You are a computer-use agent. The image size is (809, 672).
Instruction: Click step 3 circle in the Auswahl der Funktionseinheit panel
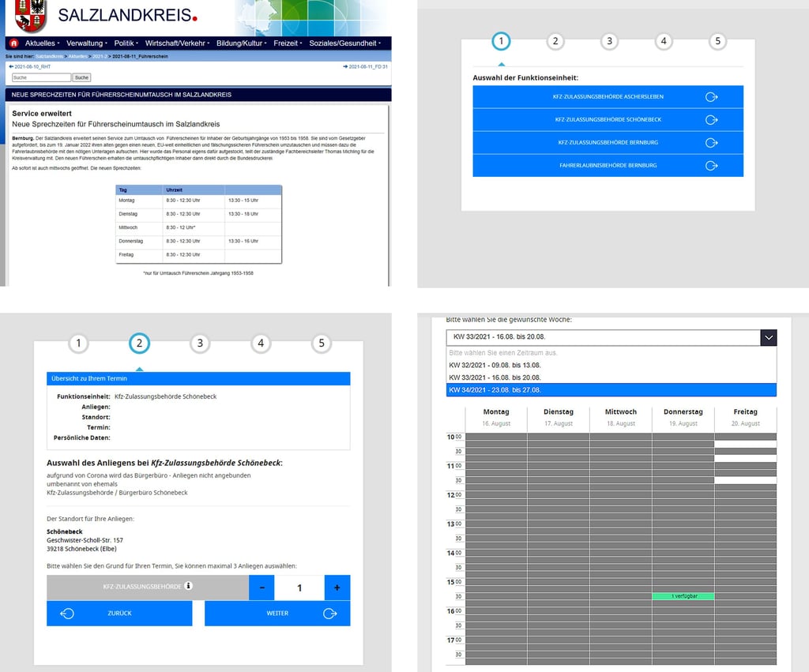[609, 41]
